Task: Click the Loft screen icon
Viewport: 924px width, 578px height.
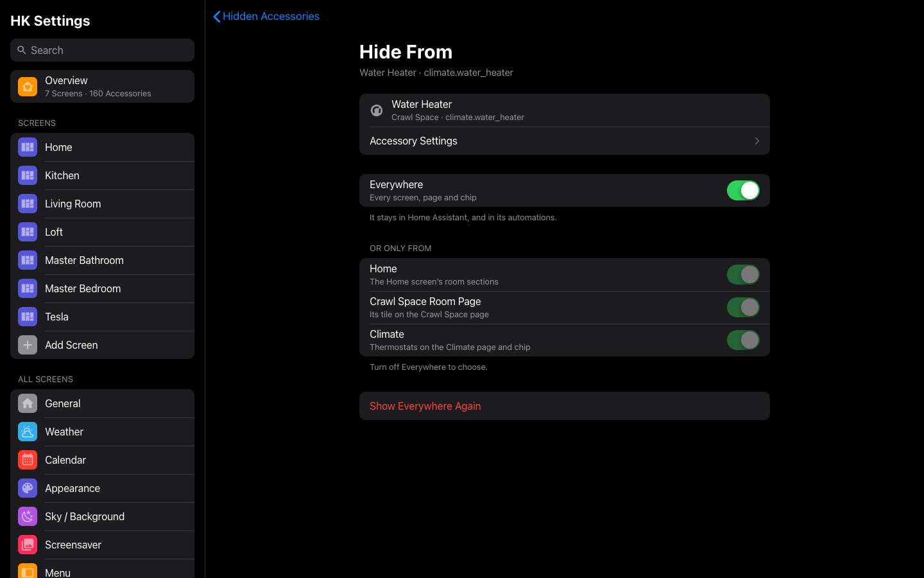Action: pyautogui.click(x=28, y=232)
